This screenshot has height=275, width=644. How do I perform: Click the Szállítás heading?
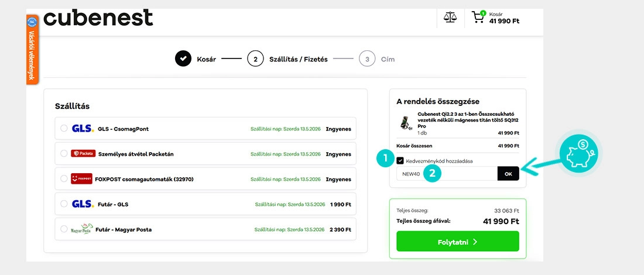pos(72,106)
